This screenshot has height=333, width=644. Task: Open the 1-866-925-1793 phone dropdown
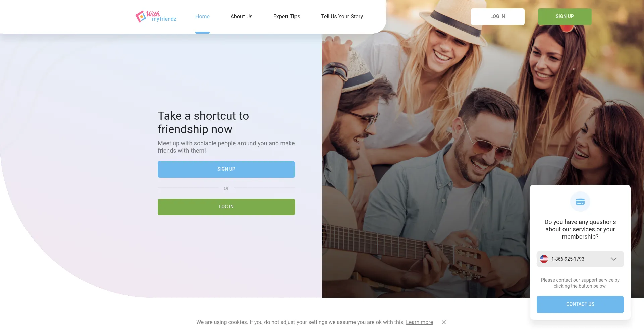click(580, 259)
